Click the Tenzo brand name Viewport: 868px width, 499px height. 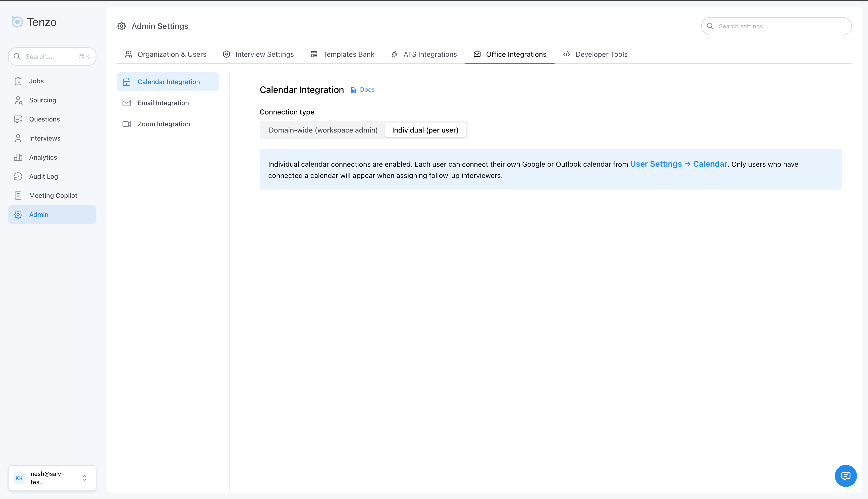pos(41,22)
